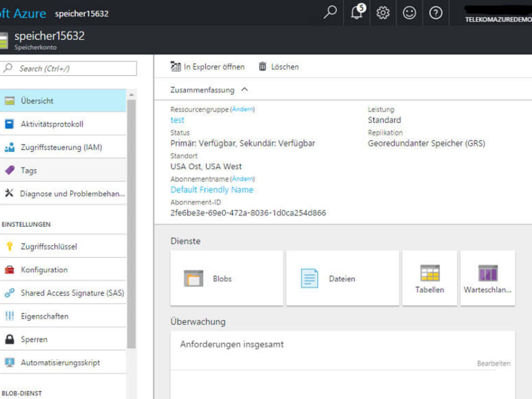Open the Azure notifications bell
532x399 pixels.
click(356, 13)
